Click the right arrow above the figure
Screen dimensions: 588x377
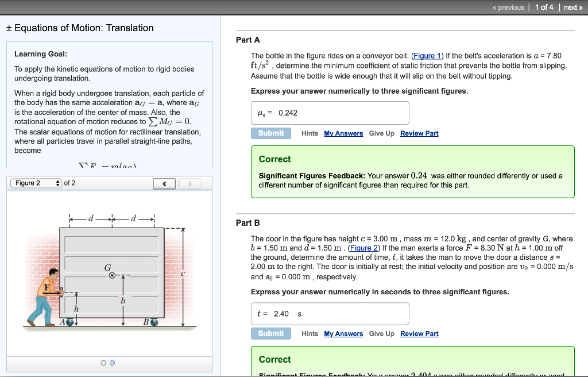pos(189,183)
